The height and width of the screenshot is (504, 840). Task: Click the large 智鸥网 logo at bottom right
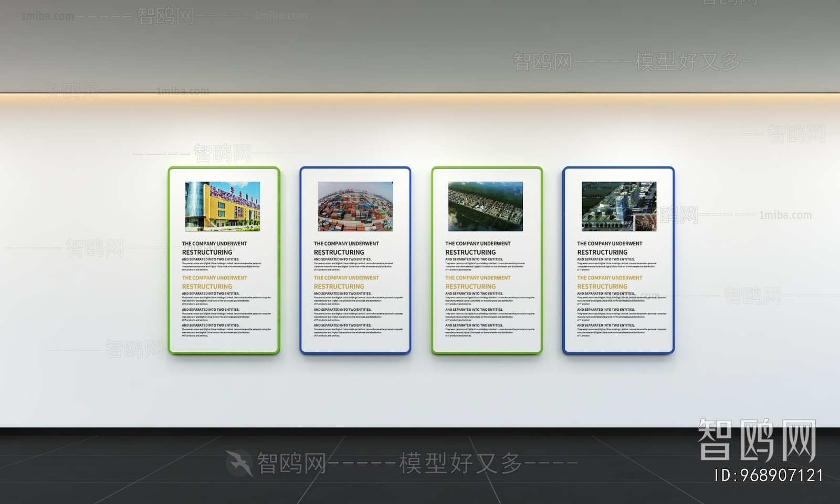point(757,440)
